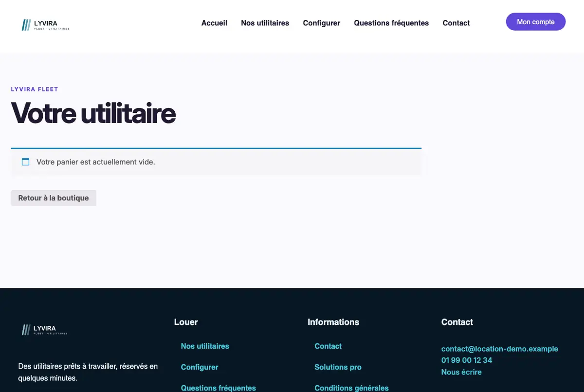Click the Contact footer column heading
Screen dimensions: 584x392
[x=457, y=322]
